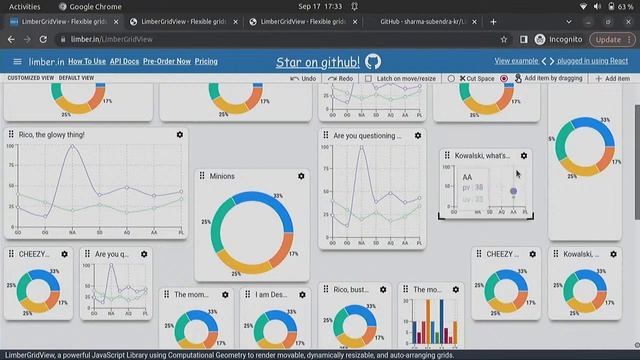Viewport: 640px width, 360px height.
Task: Switch to DEFAULT VIEW tab
Action: pyautogui.click(x=76, y=78)
